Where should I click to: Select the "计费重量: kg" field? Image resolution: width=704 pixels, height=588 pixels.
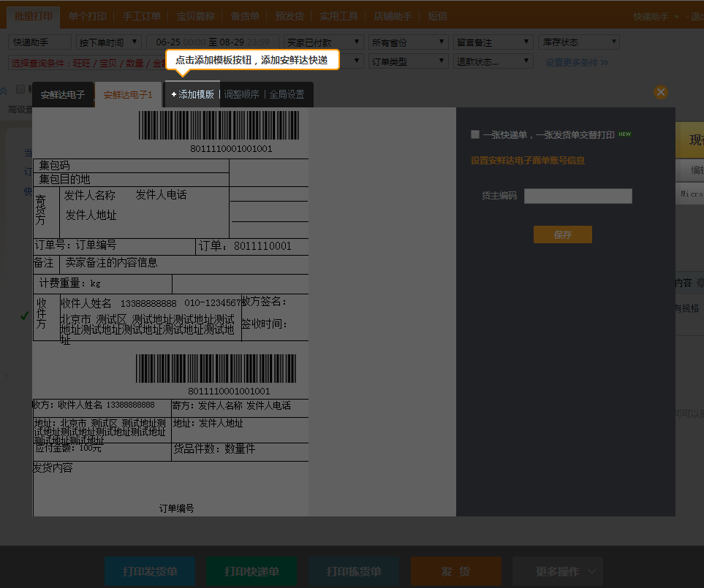click(69, 283)
